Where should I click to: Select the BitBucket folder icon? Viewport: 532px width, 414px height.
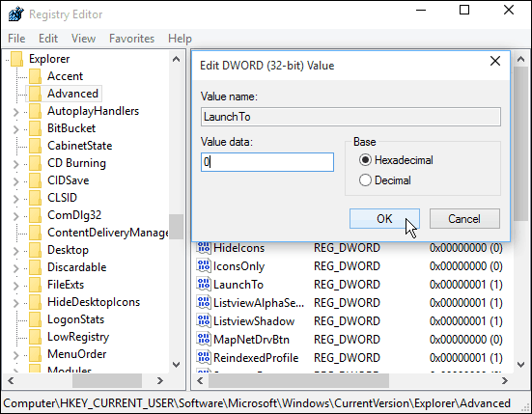(35, 128)
